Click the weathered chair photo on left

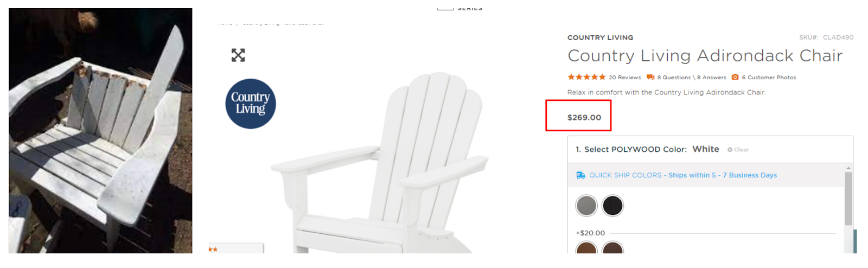pos(100,131)
